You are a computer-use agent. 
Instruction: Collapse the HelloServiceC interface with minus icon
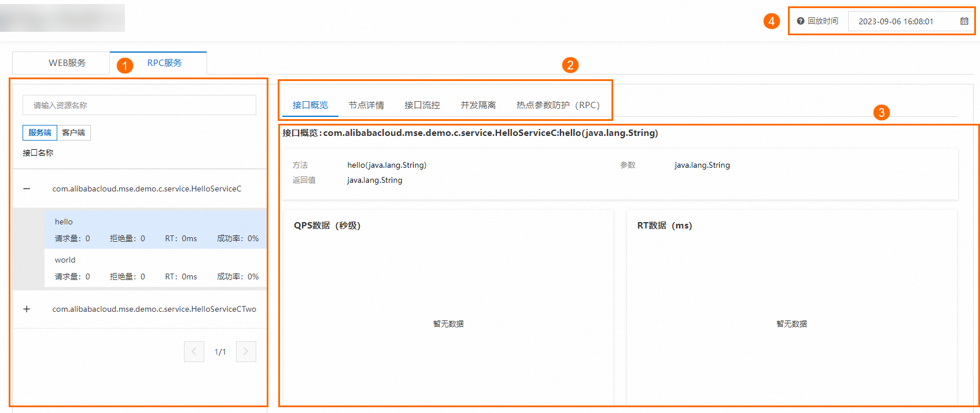click(x=27, y=189)
